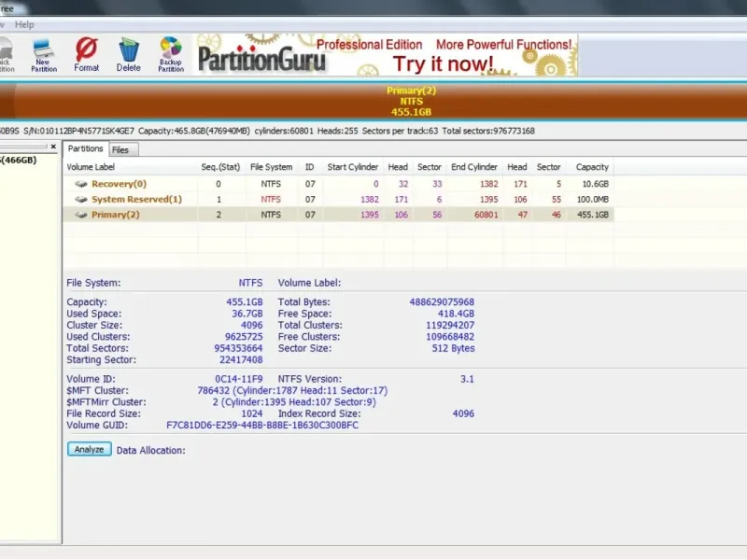Click Free Clusters value 109668482
747x560 pixels.
450,337
